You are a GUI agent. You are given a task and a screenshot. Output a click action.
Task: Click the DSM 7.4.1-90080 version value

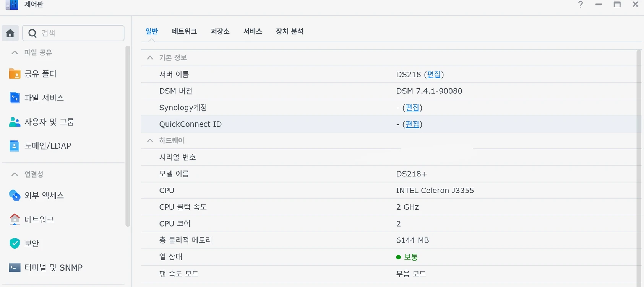point(429,91)
